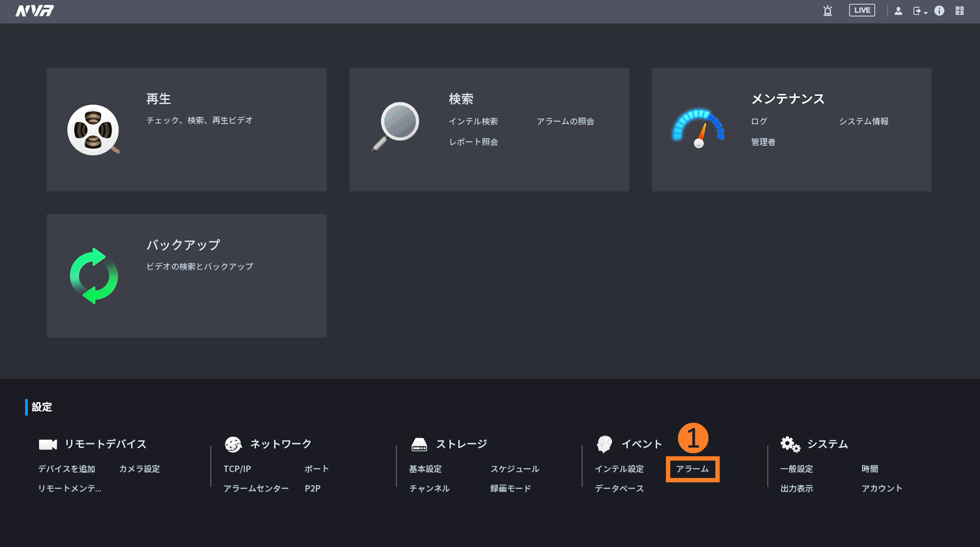Click the alarm bell icon in top bar
Screen dimensions: 980x547
pyautogui.click(x=827, y=11)
